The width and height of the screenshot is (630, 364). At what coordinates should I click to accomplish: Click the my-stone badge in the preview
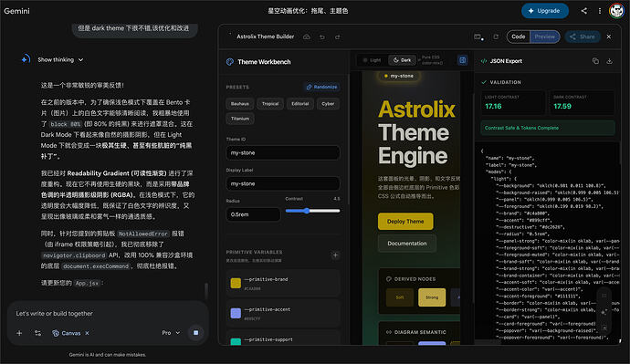[x=399, y=76]
